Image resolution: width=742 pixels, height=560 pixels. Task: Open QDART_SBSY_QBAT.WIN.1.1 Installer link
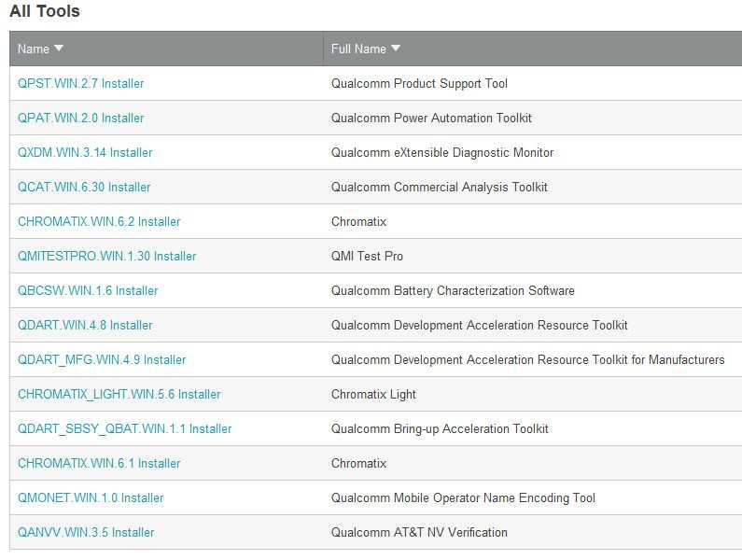(124, 429)
